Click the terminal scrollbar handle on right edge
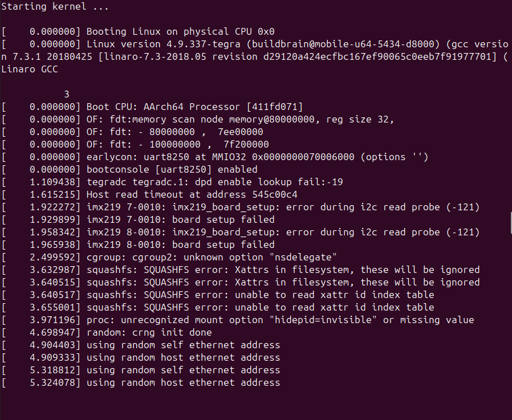The height and width of the screenshot is (420, 512). [511, 223]
